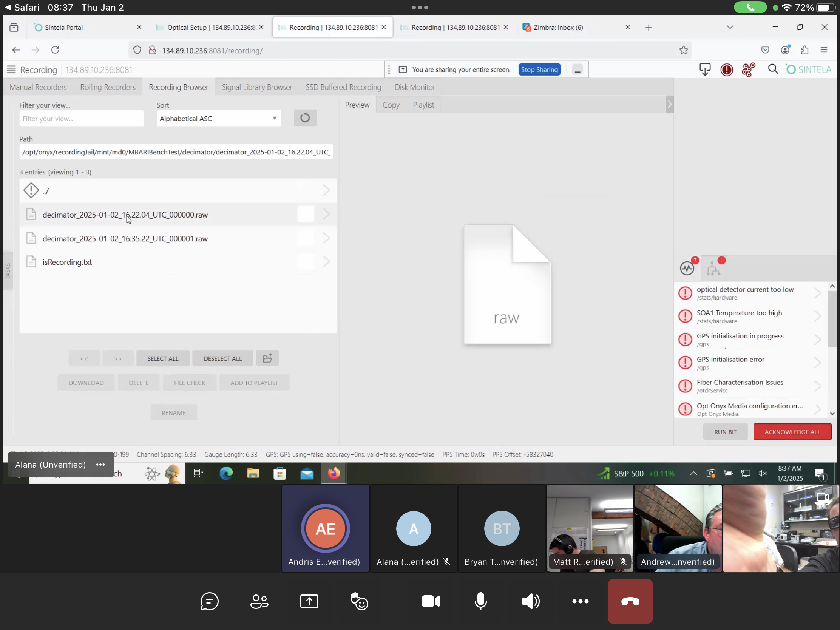
Task: Open the Firefox list all tabs dropdown
Action: click(x=729, y=27)
